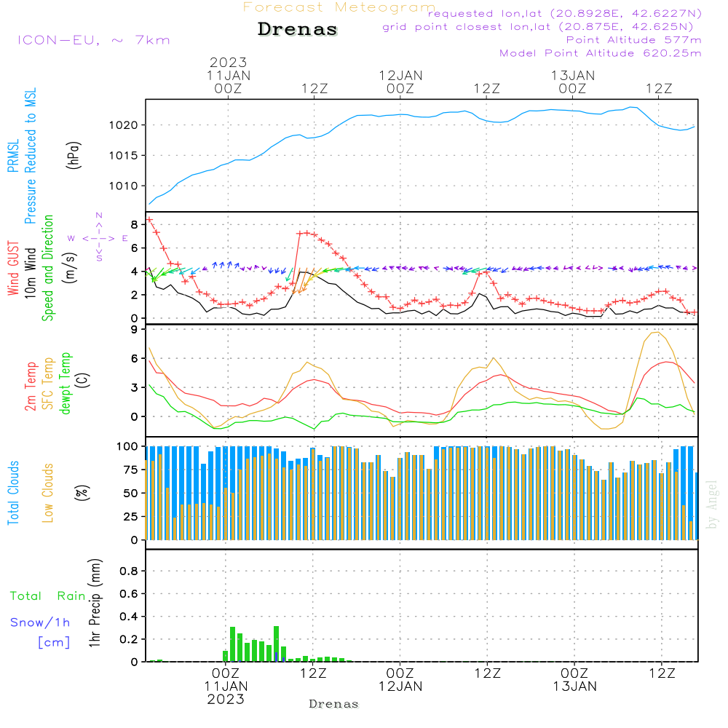Click the top 12JAN 00Z time label
Viewport: 728px width, 728px height.
click(400, 82)
